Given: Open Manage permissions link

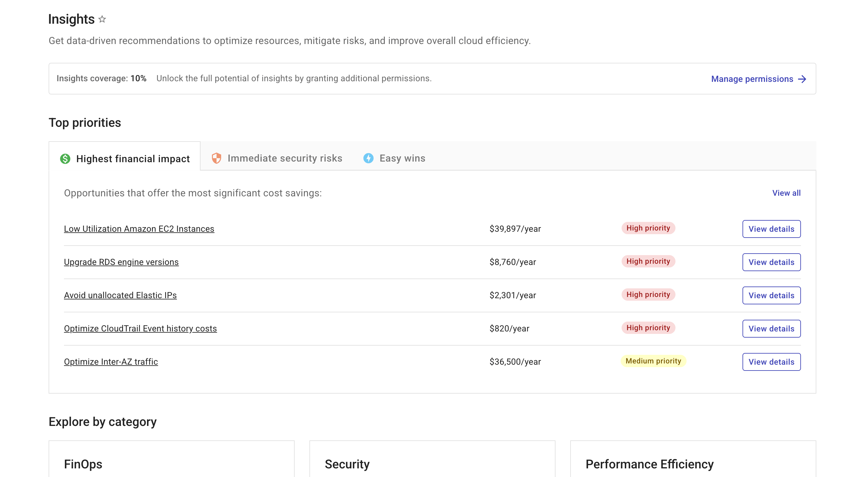Looking at the screenshot, I should (752, 79).
